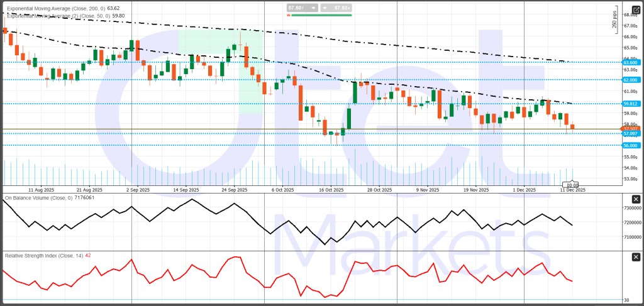Close the On Balance Volume panel
Image resolution: width=644 pixels, height=306 pixels.
click(x=635, y=198)
